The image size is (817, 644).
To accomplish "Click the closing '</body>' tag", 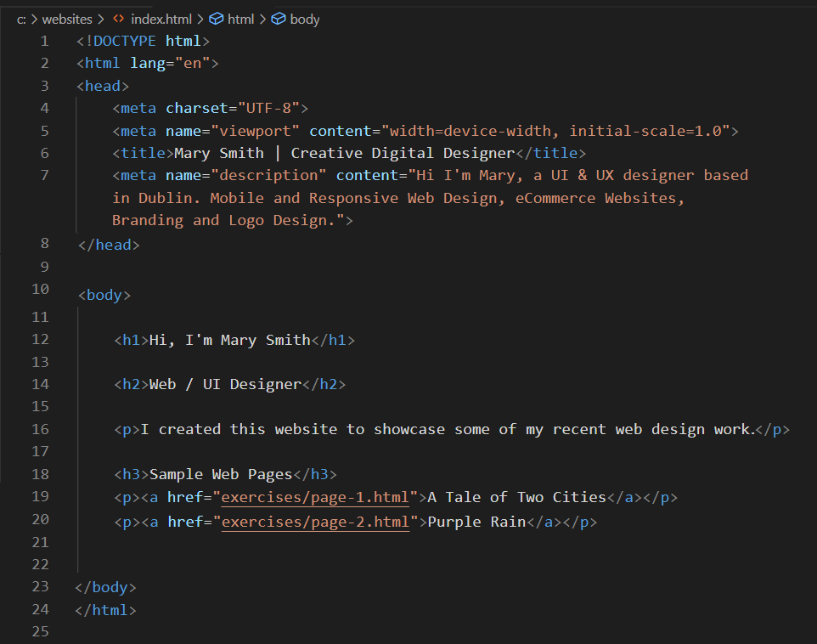I will click(105, 587).
